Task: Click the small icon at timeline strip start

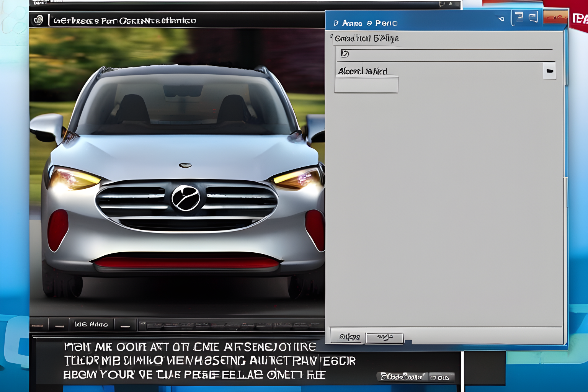Action: click(142, 325)
